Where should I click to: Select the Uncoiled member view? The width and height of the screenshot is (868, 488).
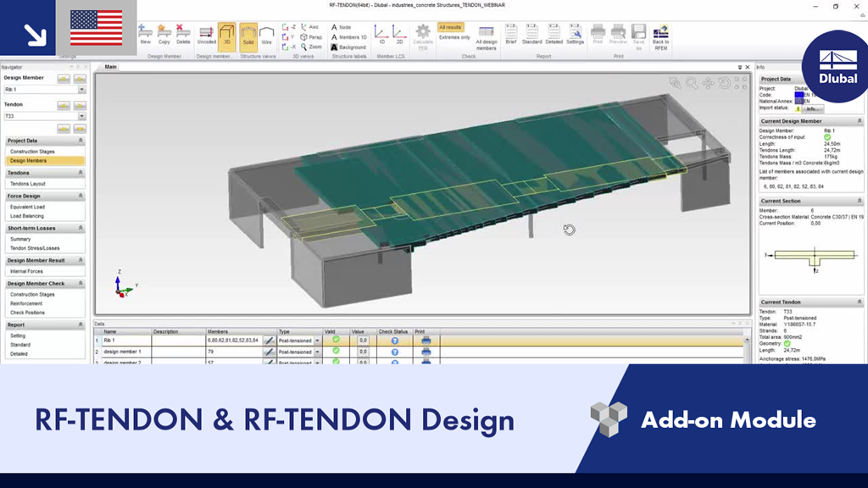[207, 36]
